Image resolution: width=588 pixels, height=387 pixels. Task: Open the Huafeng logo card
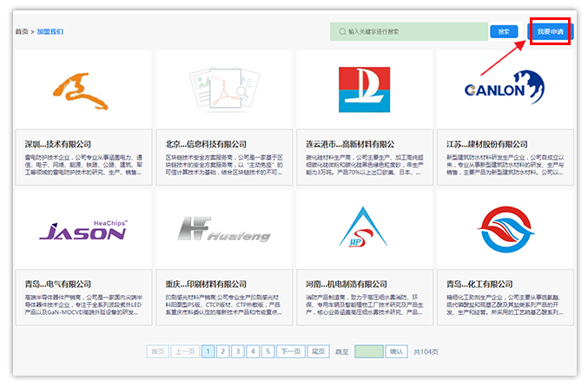[224, 228]
